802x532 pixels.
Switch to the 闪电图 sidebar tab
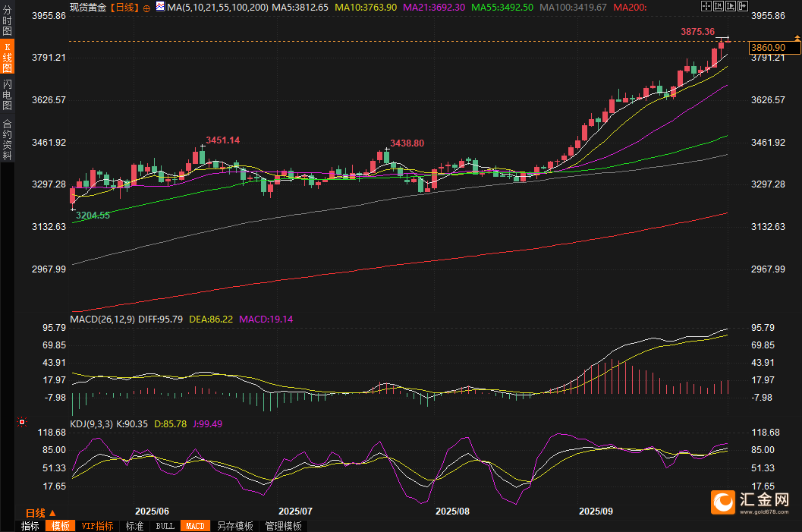click(x=7, y=95)
